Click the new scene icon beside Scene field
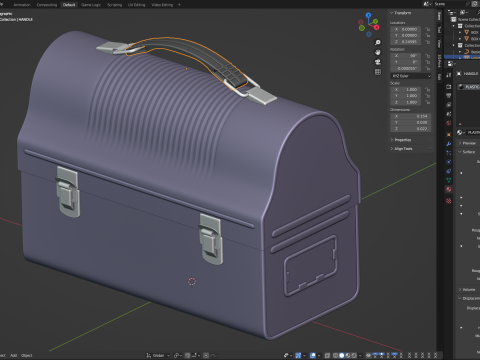The width and height of the screenshot is (480, 360). (x=474, y=4)
